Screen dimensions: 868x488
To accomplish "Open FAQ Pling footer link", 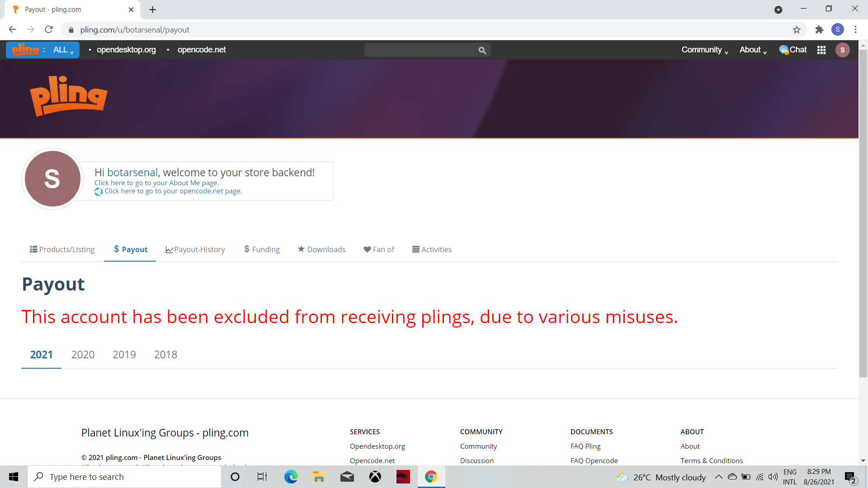I will click(585, 446).
